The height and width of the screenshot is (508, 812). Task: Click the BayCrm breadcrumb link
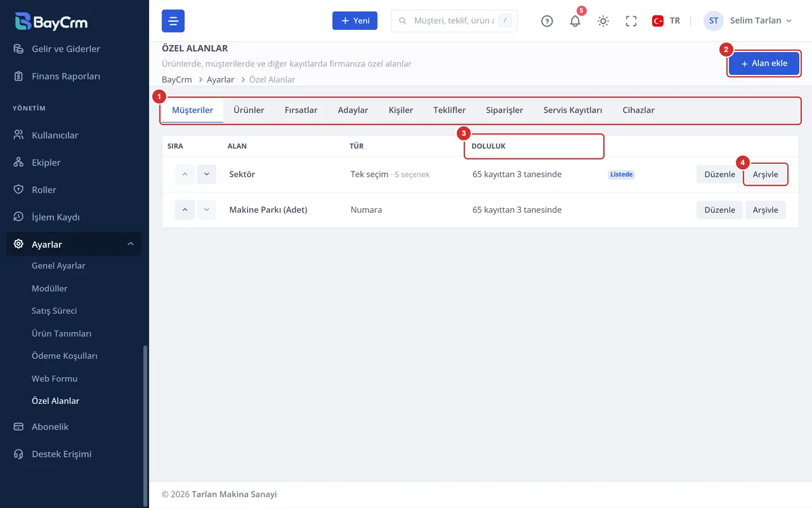point(177,80)
